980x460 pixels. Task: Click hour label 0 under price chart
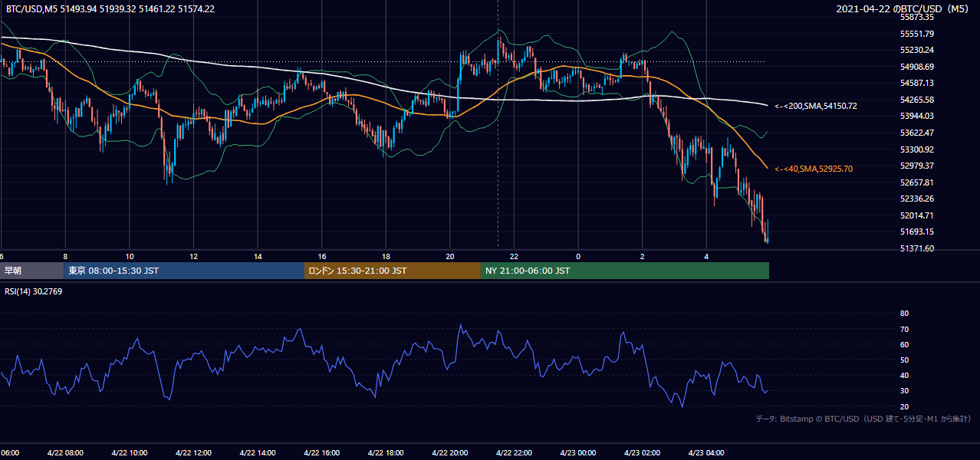pos(578,256)
